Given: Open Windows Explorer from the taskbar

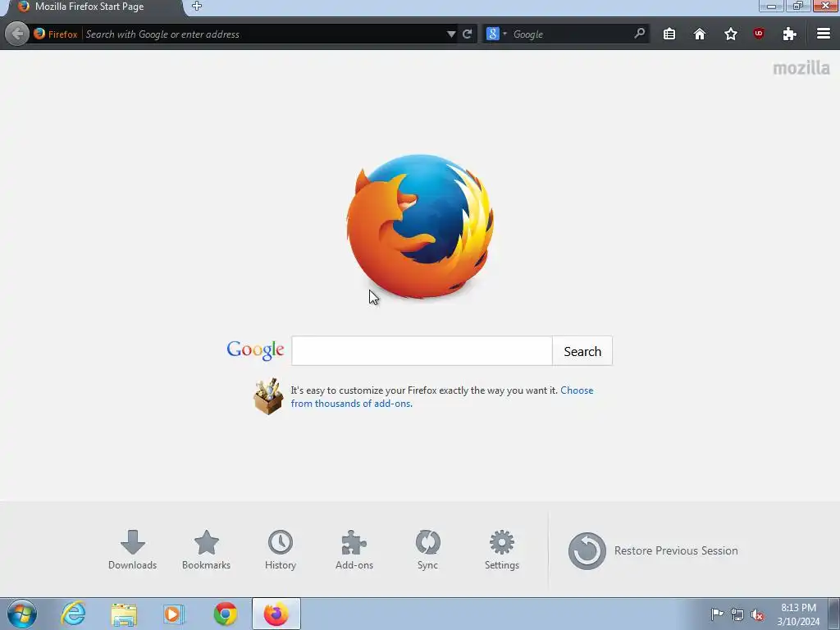Looking at the screenshot, I should coord(124,614).
